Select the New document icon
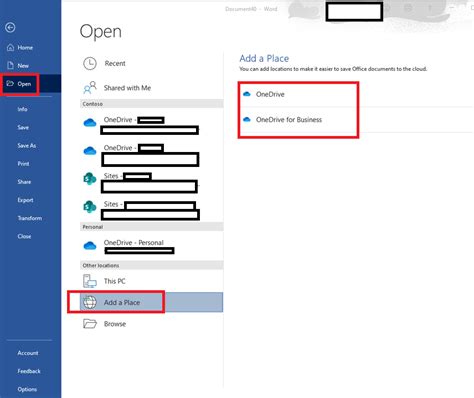This screenshot has height=398, width=474. tap(10, 66)
